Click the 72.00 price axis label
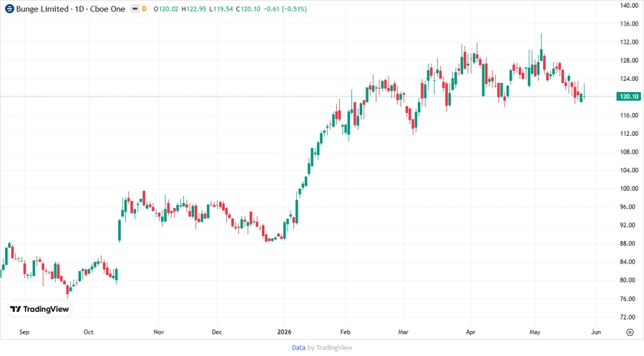The height and width of the screenshot is (356, 644). coord(629,317)
